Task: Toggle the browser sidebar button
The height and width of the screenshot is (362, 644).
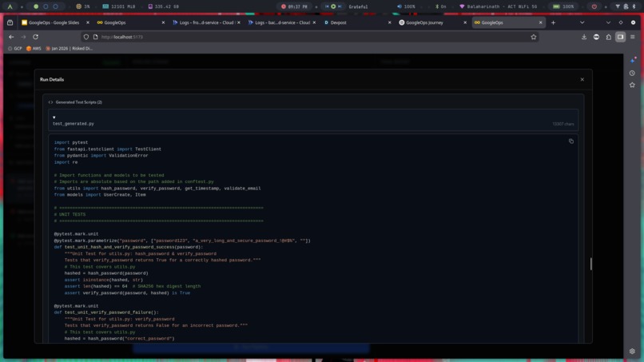Action: point(620,37)
